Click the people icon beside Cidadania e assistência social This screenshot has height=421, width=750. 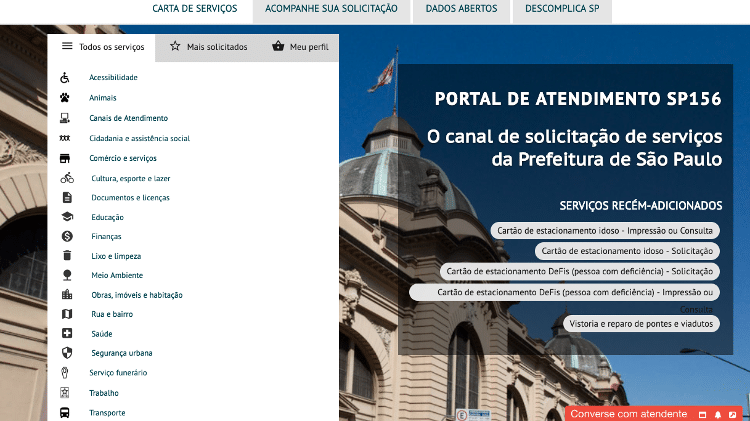65,138
